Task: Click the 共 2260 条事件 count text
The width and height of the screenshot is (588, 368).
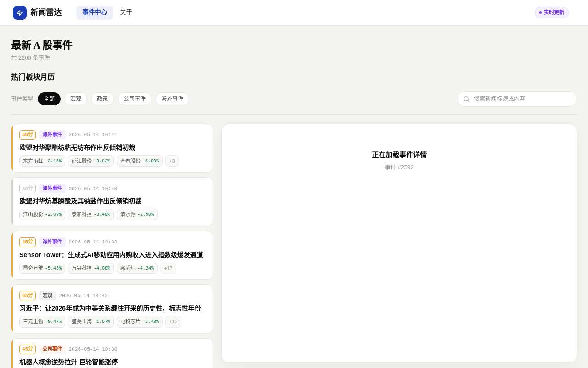Action: (x=30, y=57)
